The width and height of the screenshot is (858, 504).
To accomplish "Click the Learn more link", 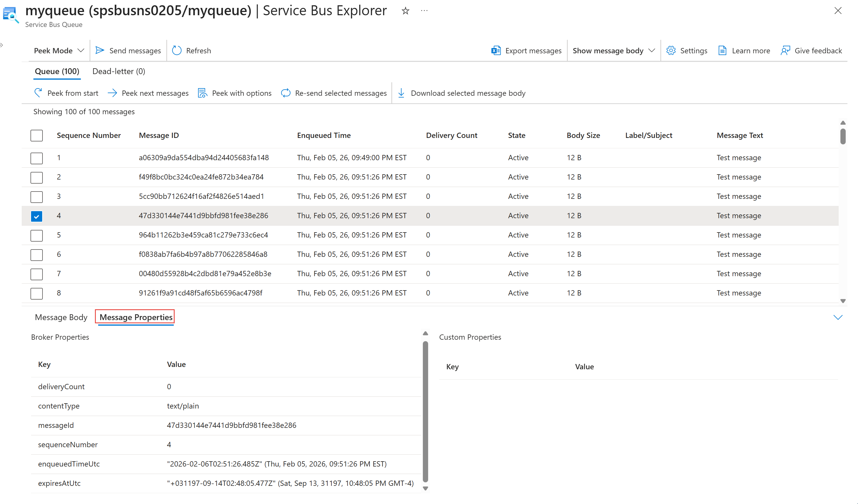I will pos(750,50).
